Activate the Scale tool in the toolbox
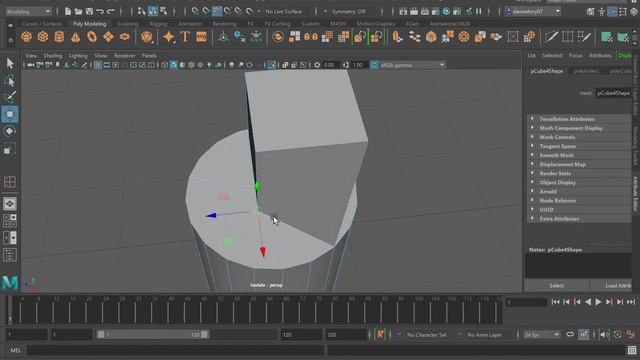640x360 pixels. click(10, 149)
